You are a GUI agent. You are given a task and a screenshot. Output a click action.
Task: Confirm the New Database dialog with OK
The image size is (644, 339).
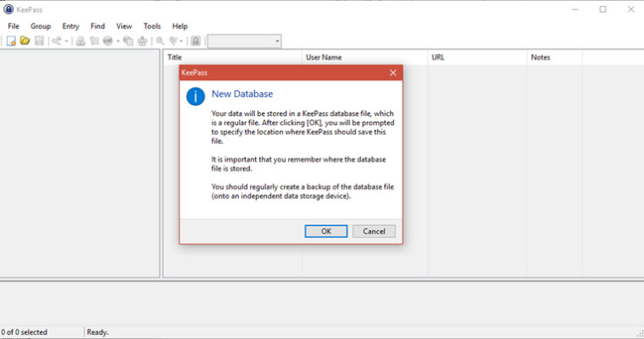[x=326, y=231]
